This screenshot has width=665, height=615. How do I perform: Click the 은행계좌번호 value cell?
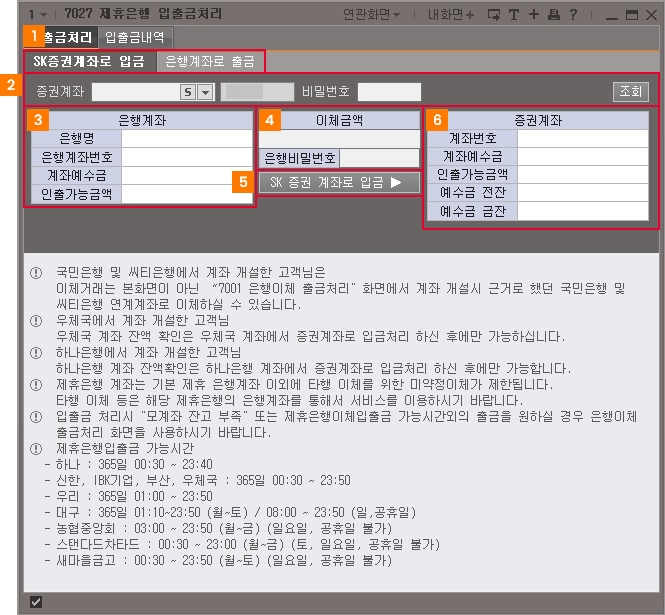click(187, 157)
